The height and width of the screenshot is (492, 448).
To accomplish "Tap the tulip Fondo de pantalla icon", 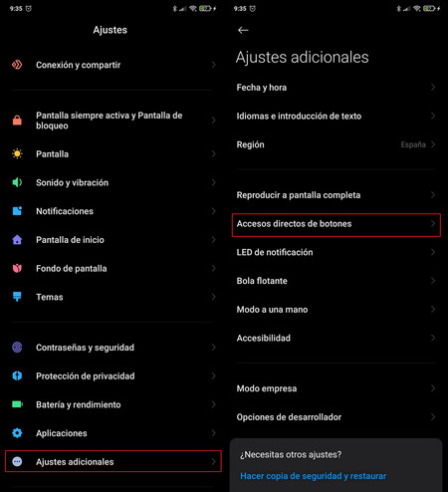I will click(17, 268).
